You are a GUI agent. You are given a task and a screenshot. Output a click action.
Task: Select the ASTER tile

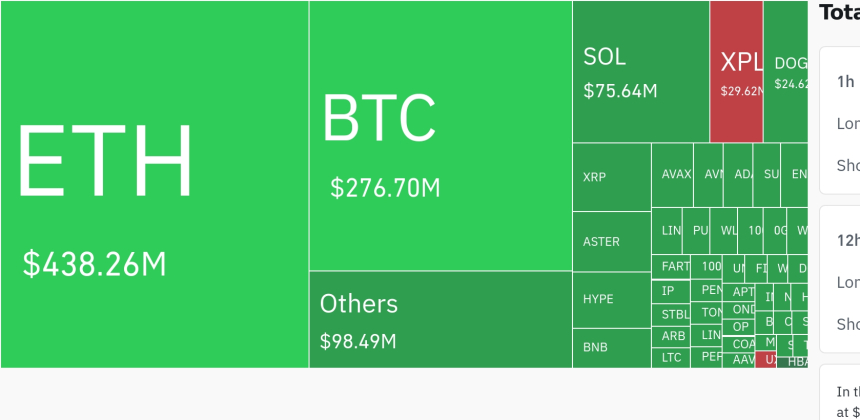tap(611, 241)
